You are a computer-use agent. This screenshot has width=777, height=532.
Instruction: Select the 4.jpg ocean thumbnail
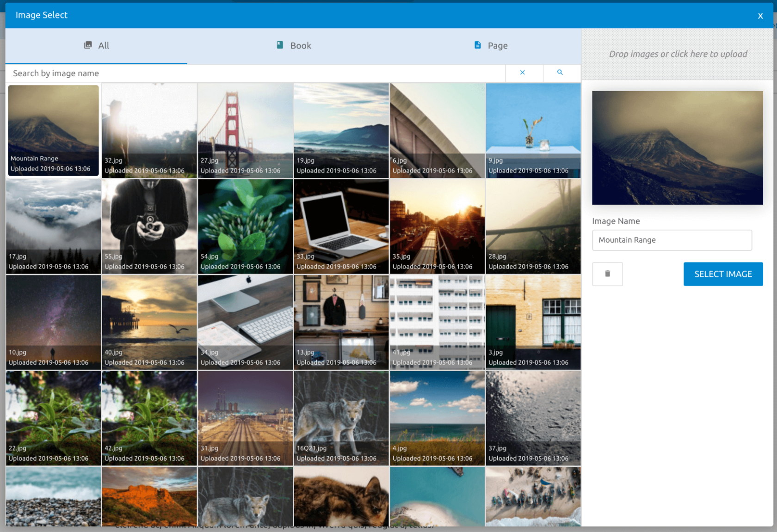437,418
